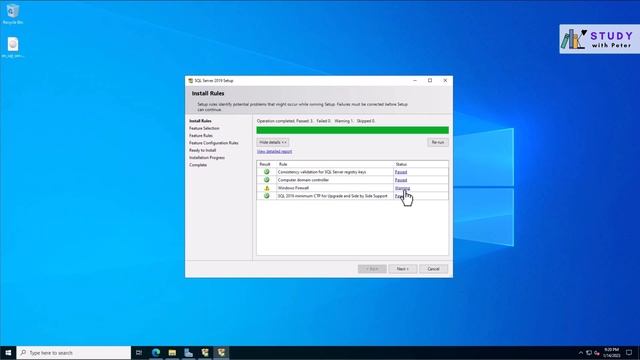Open Passed link for Computer domain controller

[x=401, y=180]
